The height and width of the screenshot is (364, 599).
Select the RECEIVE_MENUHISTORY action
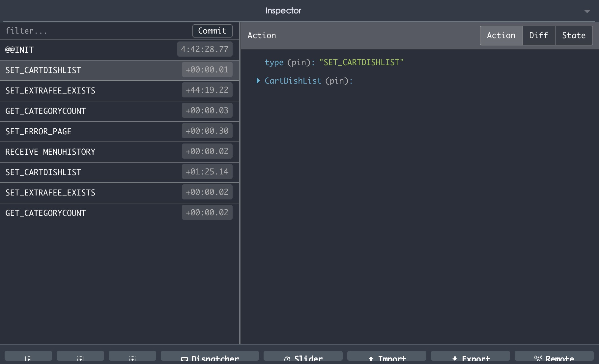click(x=120, y=152)
